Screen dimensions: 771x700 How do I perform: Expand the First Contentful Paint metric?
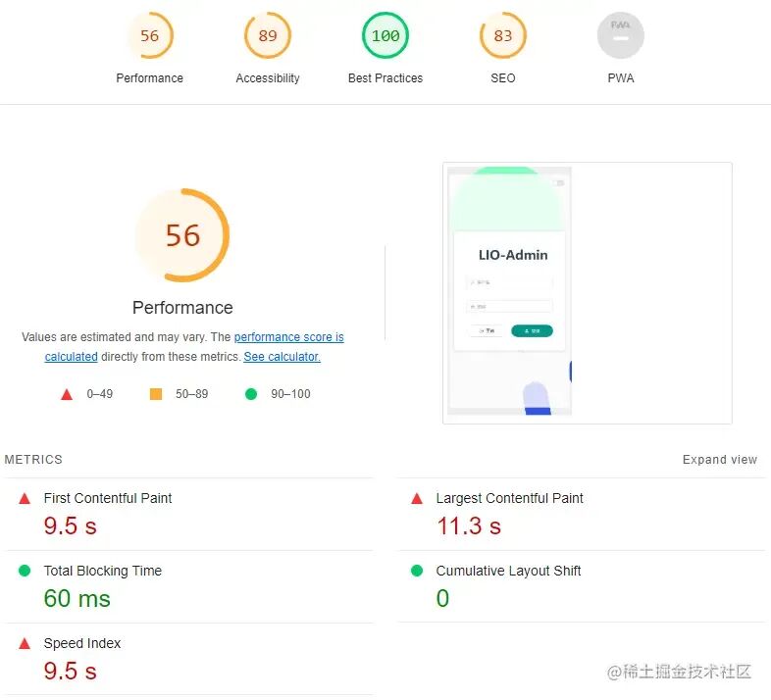(x=188, y=514)
